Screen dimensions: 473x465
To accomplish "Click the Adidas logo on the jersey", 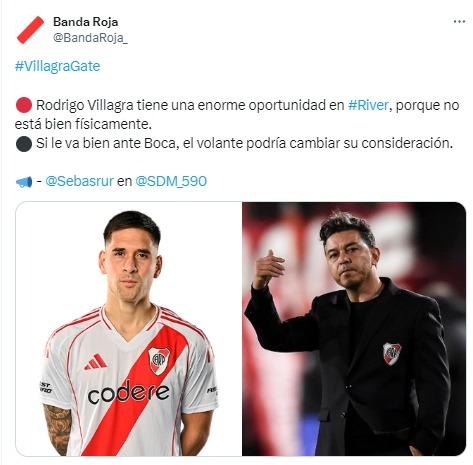I will tap(96, 362).
